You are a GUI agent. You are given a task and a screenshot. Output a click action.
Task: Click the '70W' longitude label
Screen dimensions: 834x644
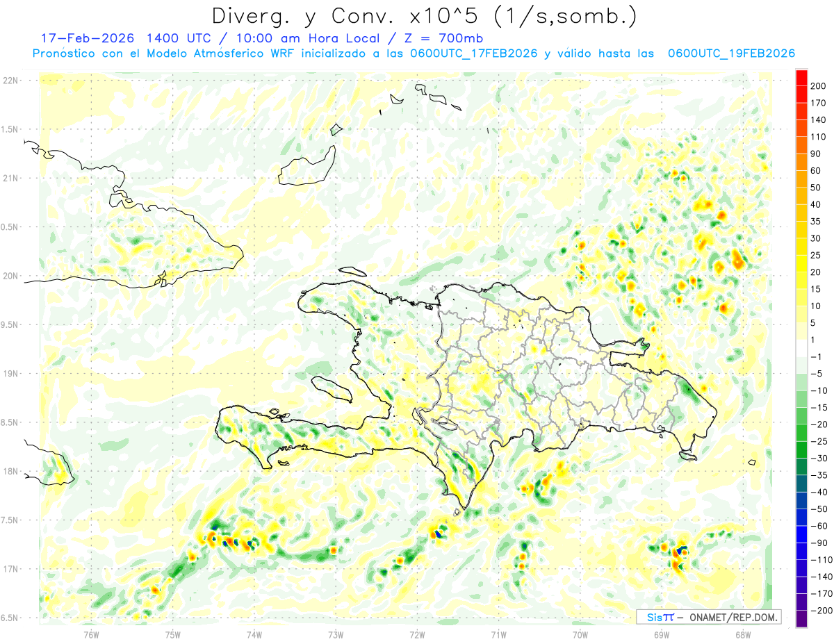click(x=580, y=634)
